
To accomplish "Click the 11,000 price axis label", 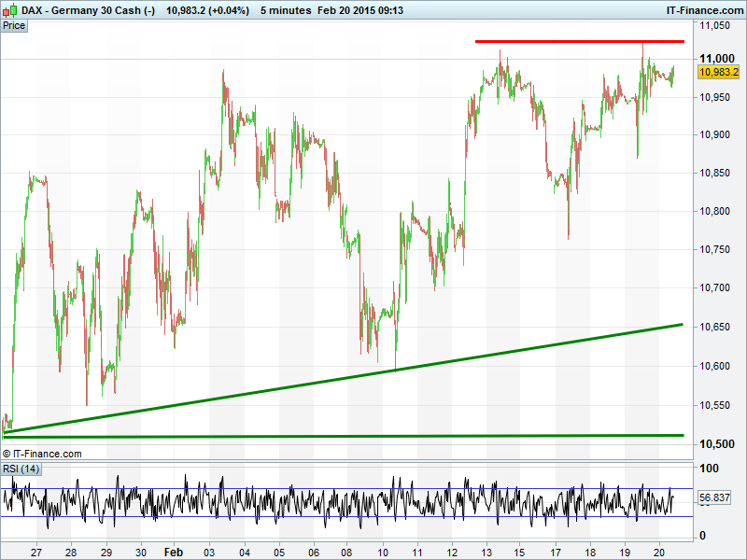I will click(x=716, y=58).
